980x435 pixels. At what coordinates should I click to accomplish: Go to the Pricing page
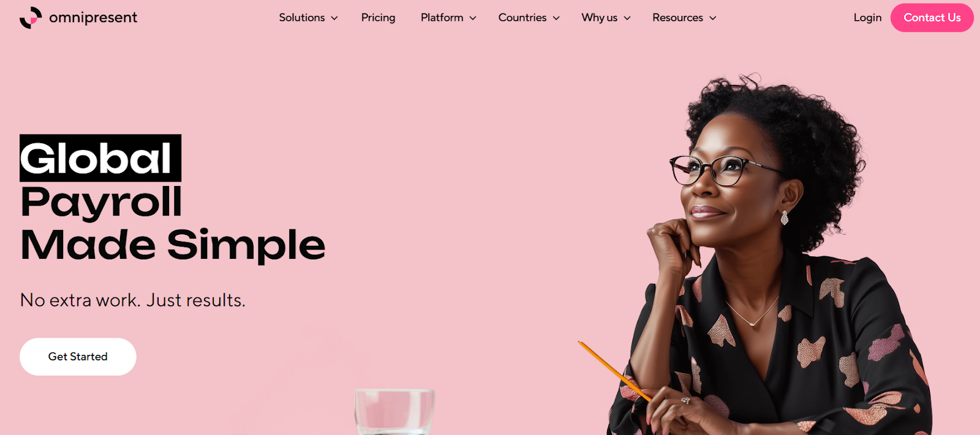(378, 18)
